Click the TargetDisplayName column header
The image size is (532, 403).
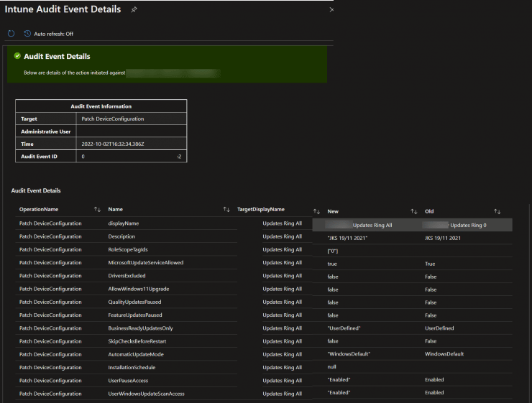tap(260, 210)
